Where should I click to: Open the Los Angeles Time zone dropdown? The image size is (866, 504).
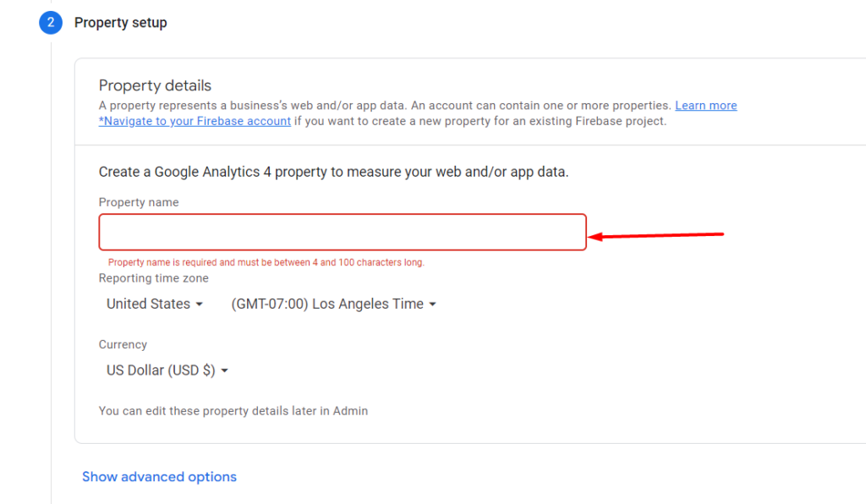click(x=333, y=304)
